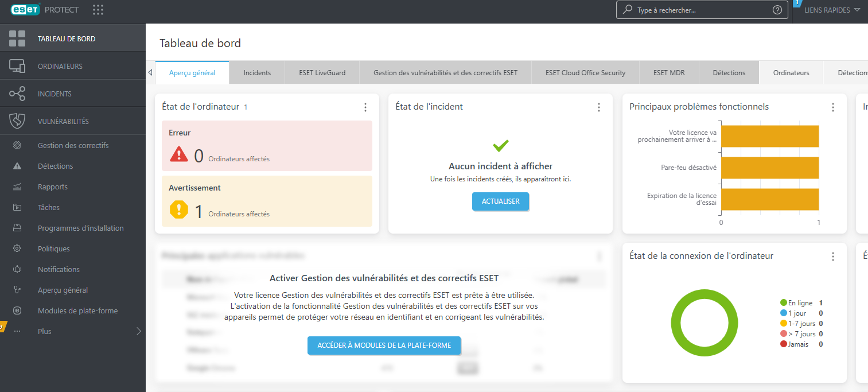Click the Modules de plate-forme icon
The width and height of the screenshot is (868, 392).
click(x=17, y=311)
